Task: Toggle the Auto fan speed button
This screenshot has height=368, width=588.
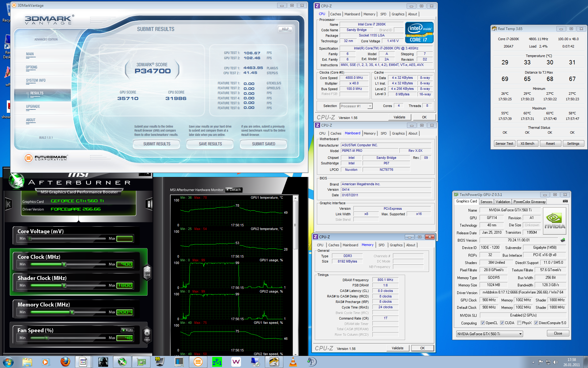Action: [127, 330]
